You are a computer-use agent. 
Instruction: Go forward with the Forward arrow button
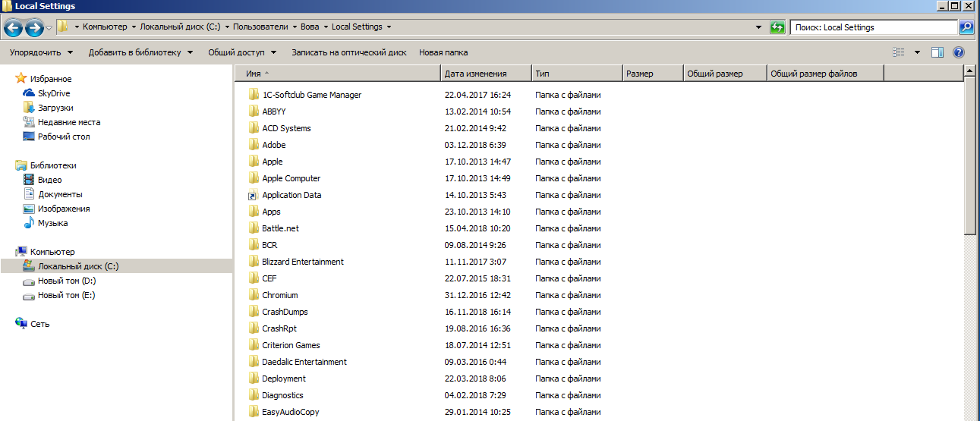pyautogui.click(x=34, y=28)
